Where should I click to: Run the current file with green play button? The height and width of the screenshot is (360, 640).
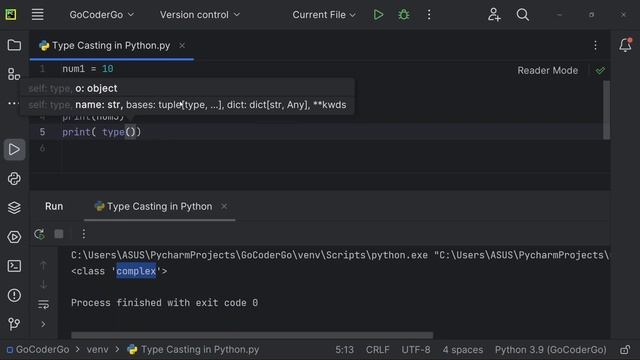click(378, 15)
